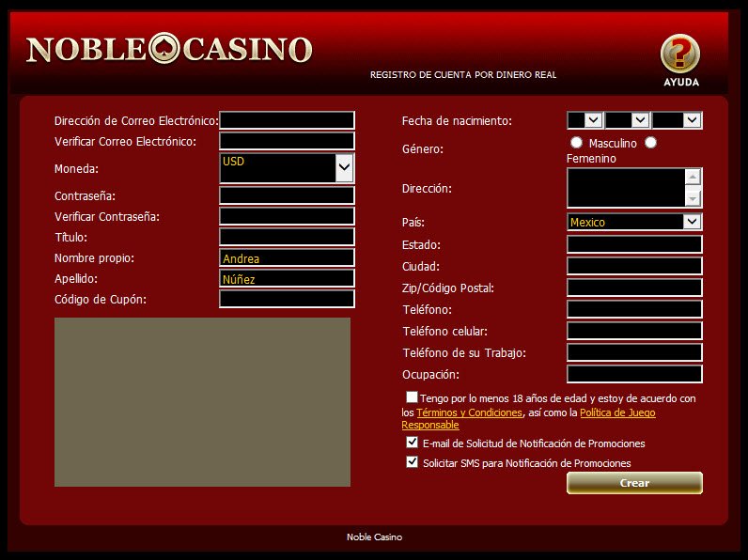Check the 18 years age agreement box
This screenshot has height=560, width=748.
click(412, 397)
